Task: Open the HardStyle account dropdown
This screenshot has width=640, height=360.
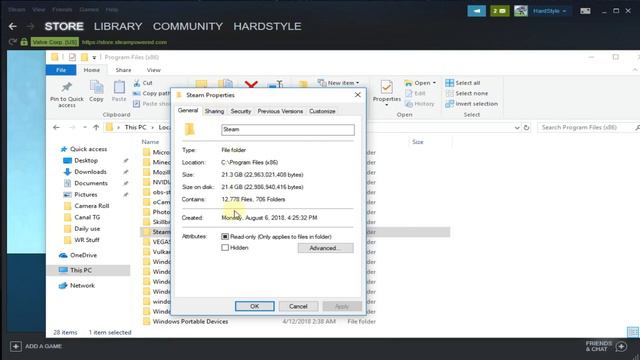Action: (x=549, y=11)
